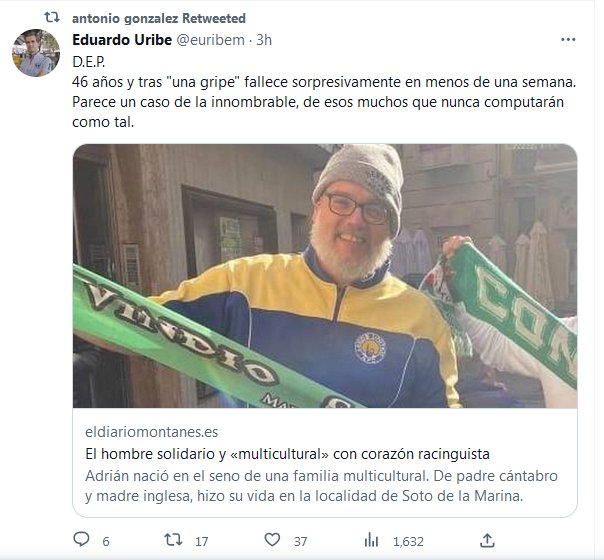Click retweet icon beside antonio gonzalez Retweeted
Viewport: 604px width, 560px height.
coord(52,17)
